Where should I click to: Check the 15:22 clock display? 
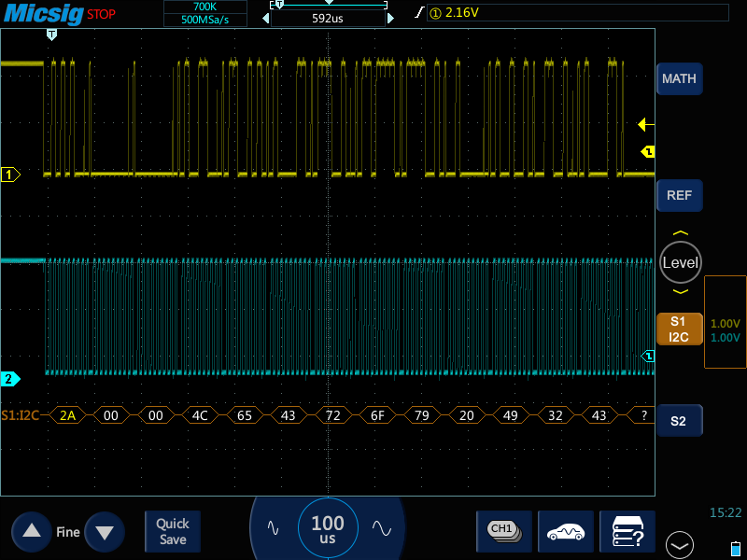(726, 512)
